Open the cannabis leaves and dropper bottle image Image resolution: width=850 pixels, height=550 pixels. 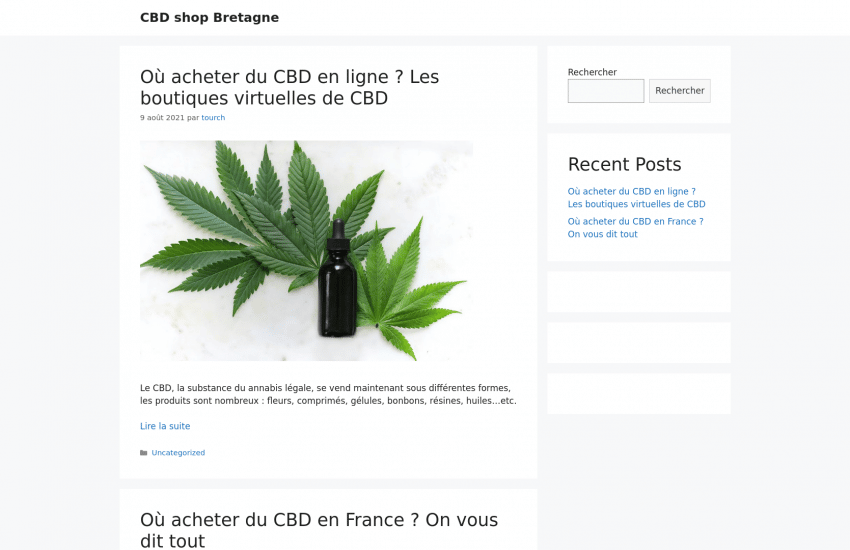(306, 250)
